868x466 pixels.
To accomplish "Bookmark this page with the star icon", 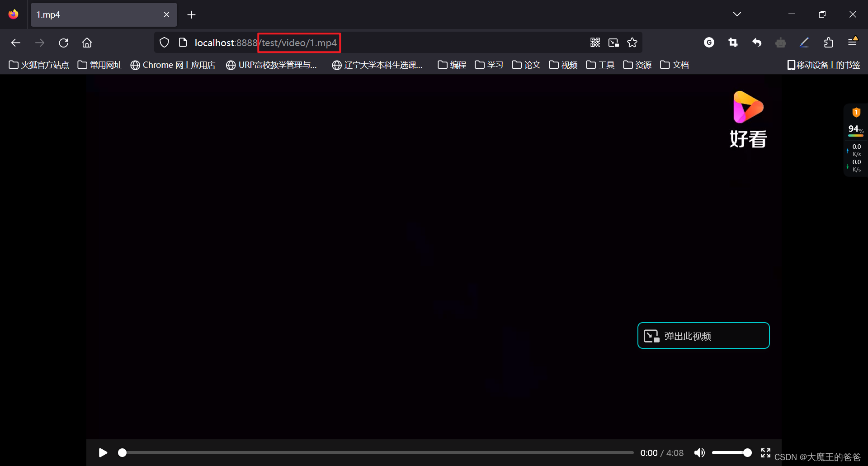I will point(632,42).
